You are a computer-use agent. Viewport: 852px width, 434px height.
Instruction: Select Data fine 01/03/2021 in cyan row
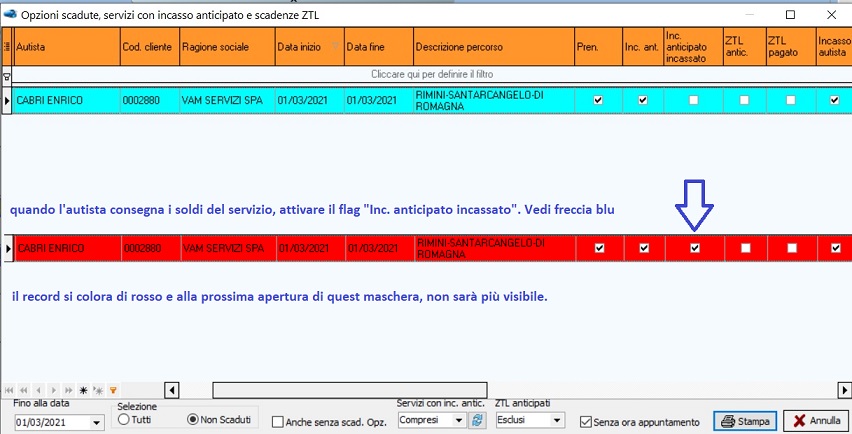point(379,100)
